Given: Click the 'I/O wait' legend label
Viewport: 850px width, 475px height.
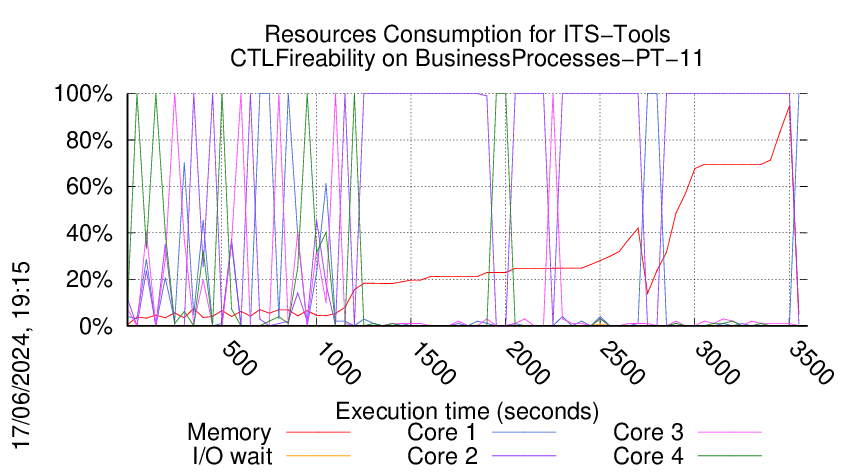Looking at the screenshot, I should [233, 457].
